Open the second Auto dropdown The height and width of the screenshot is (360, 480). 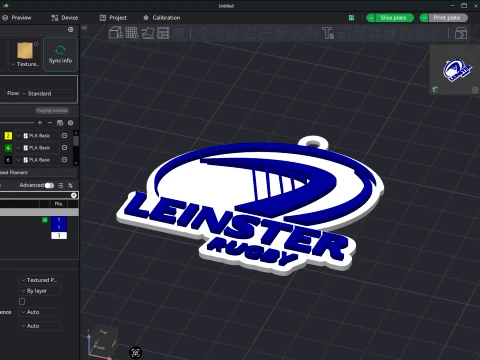(x=40, y=326)
